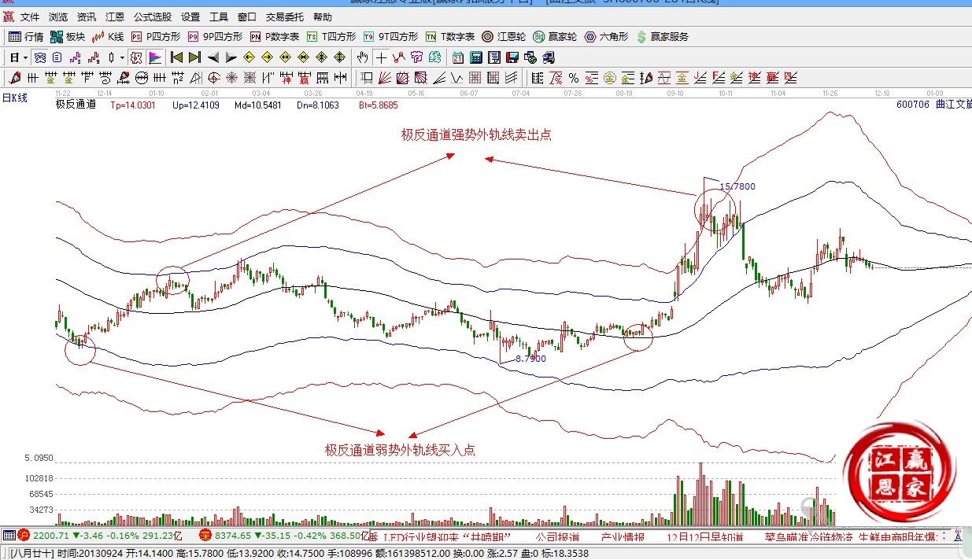Open the calculator icon in toolbar

(x=476, y=57)
